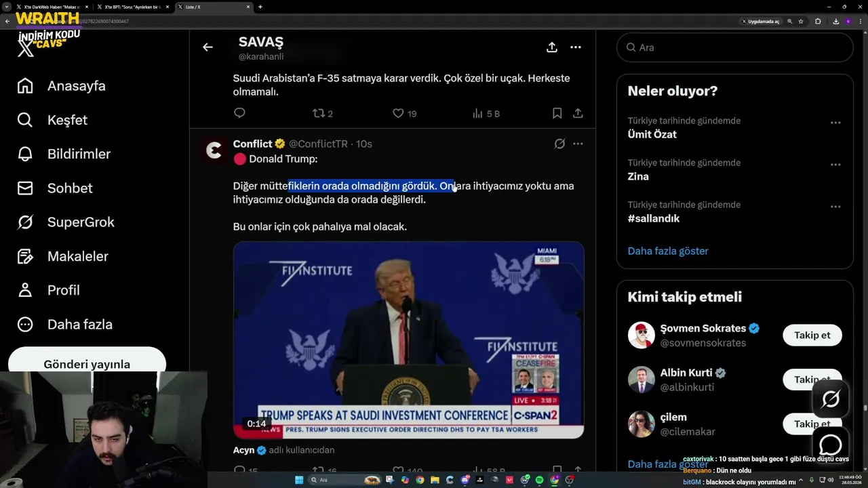Screen dimensions: 868x488
Task: Click Daha fazla göster under trends
Action: (668, 251)
